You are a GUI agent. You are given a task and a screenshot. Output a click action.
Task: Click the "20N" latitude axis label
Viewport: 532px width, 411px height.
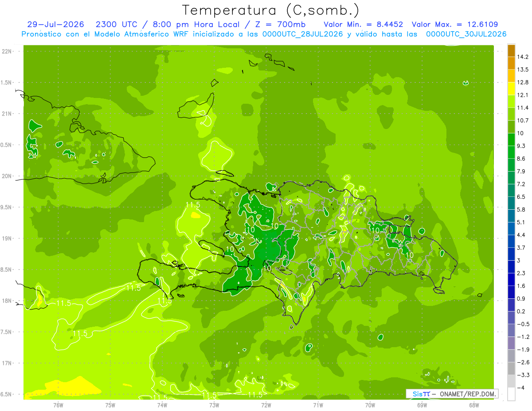pyautogui.click(x=7, y=176)
